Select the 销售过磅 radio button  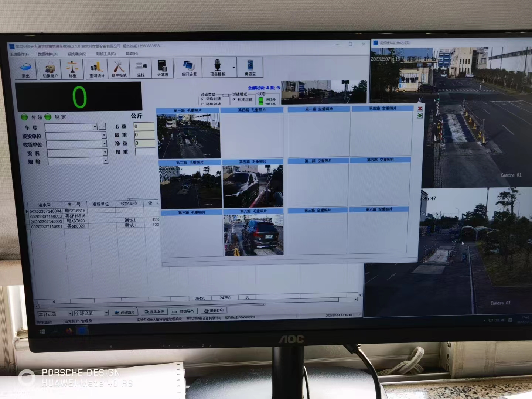[202, 104]
